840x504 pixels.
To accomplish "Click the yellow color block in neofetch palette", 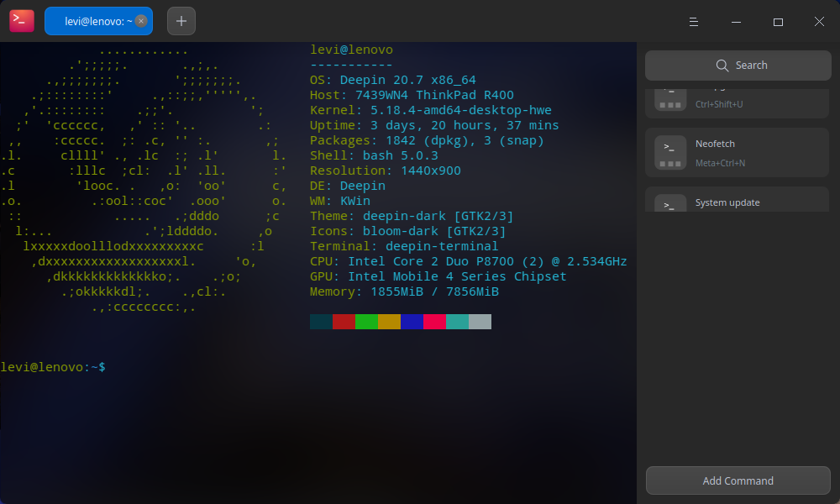I will 390,322.
